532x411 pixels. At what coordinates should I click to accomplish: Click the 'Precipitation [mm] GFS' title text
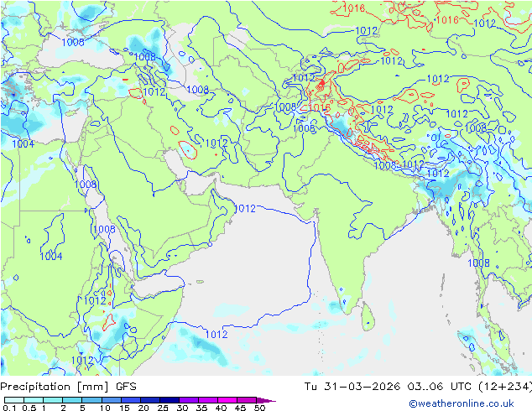[68, 387]
